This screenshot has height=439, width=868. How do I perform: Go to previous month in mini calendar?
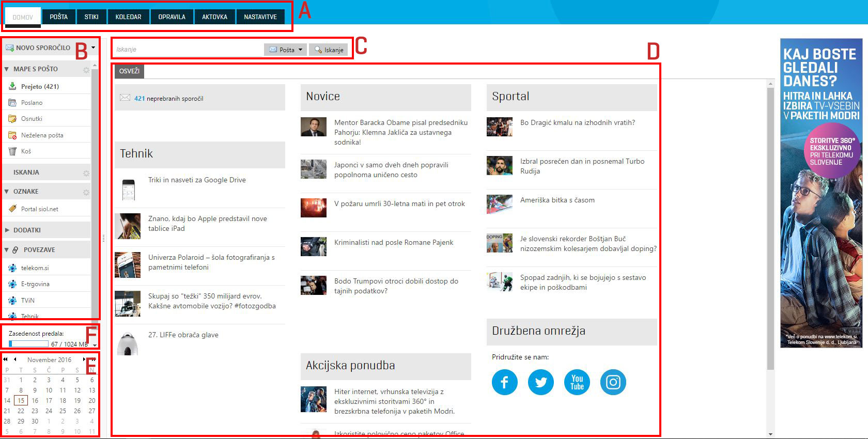tap(15, 359)
